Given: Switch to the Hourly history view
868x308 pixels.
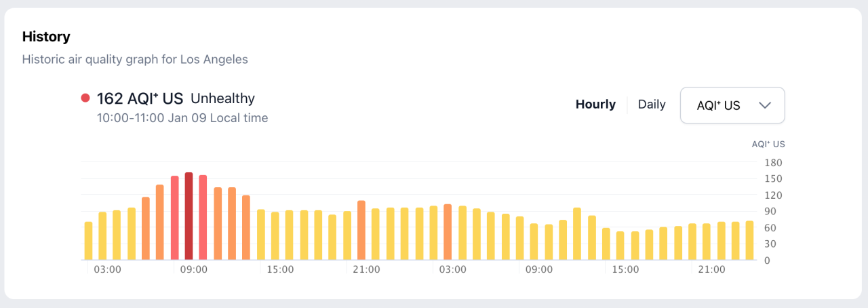Looking at the screenshot, I should 595,104.
